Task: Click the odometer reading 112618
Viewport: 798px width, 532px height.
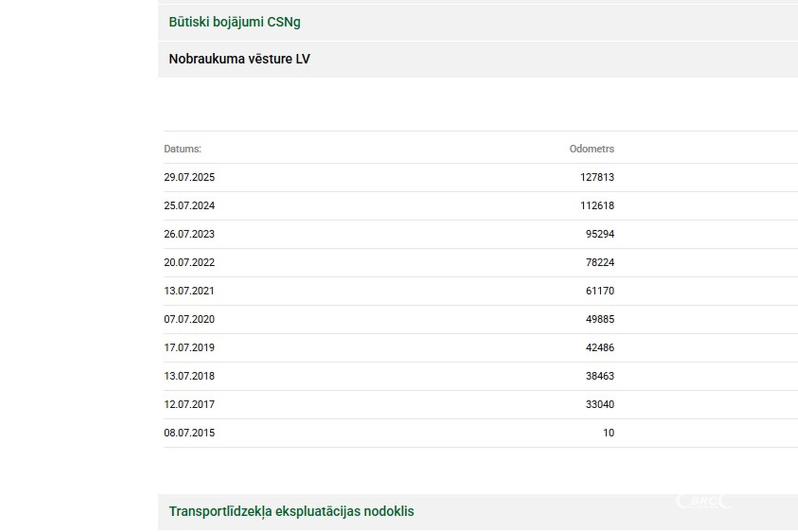Action: [597, 206]
